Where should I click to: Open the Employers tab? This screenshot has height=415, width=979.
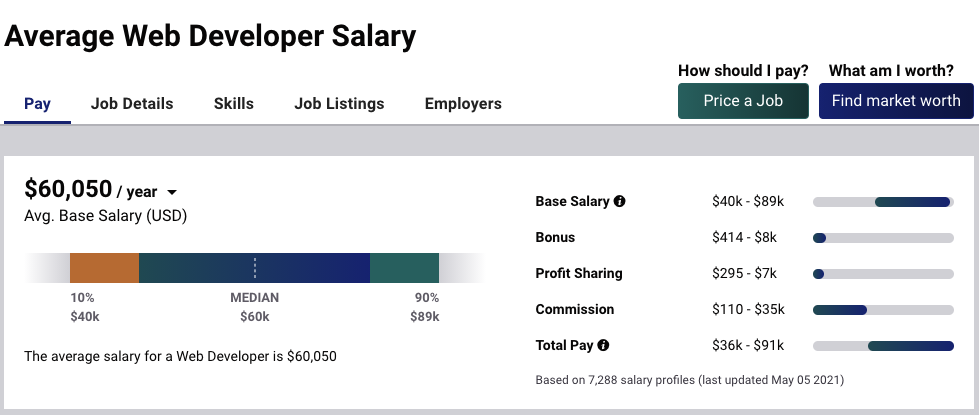pyautogui.click(x=463, y=104)
